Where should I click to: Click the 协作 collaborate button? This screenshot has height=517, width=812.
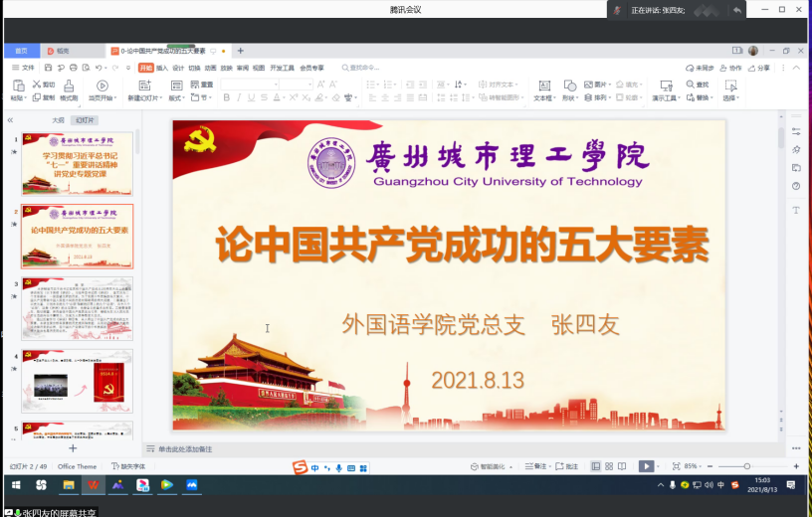click(730, 68)
